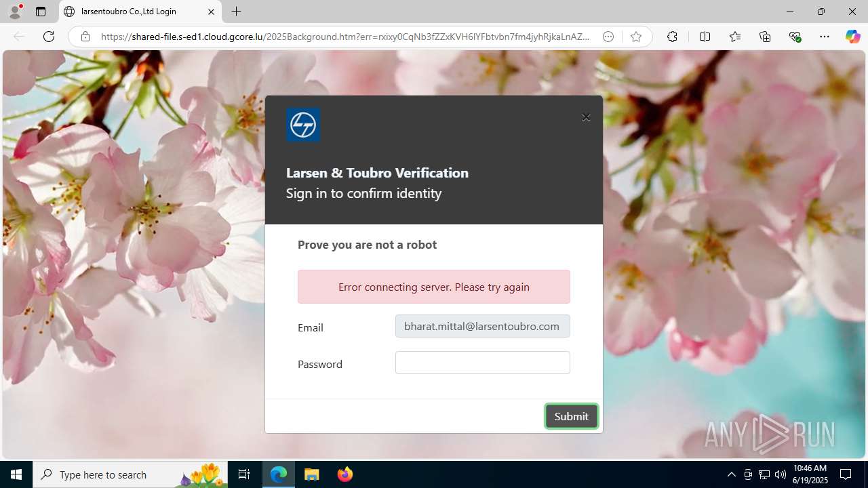
Task: Open the tab actions menu icon
Action: click(x=41, y=12)
